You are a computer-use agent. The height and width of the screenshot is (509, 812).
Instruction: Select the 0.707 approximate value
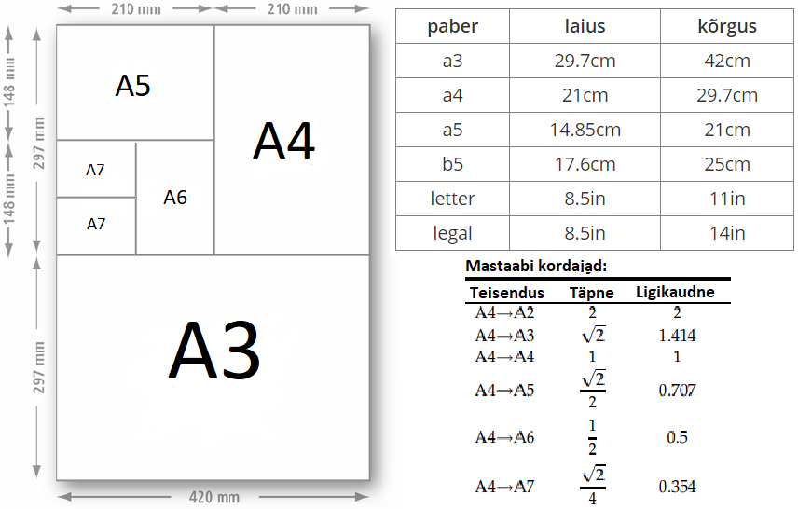[677, 391]
